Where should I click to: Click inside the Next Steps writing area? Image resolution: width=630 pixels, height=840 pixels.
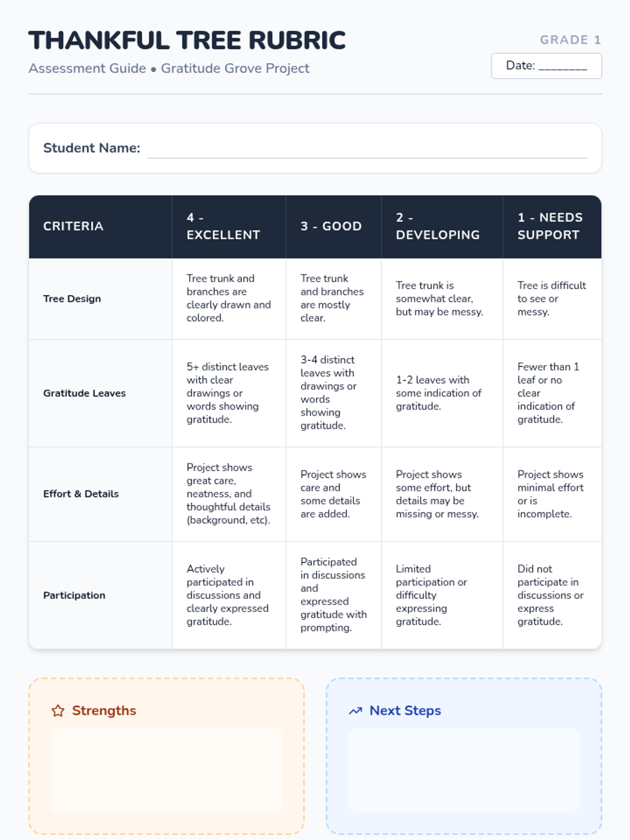click(464, 770)
